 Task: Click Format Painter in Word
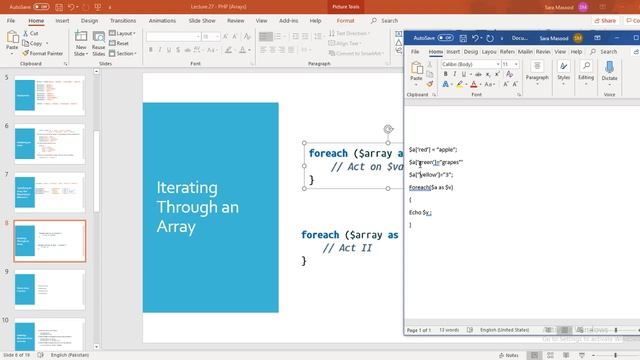tap(430, 84)
